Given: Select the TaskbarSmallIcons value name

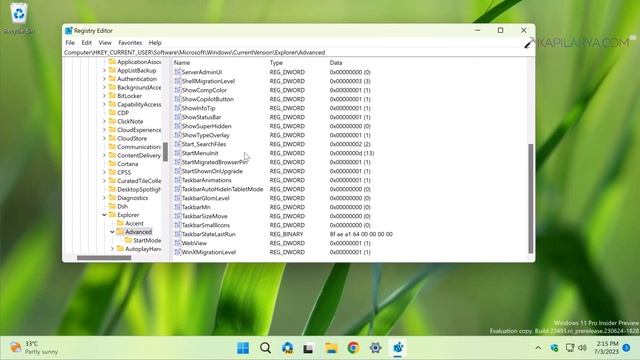Looking at the screenshot, I should pyautogui.click(x=206, y=225).
